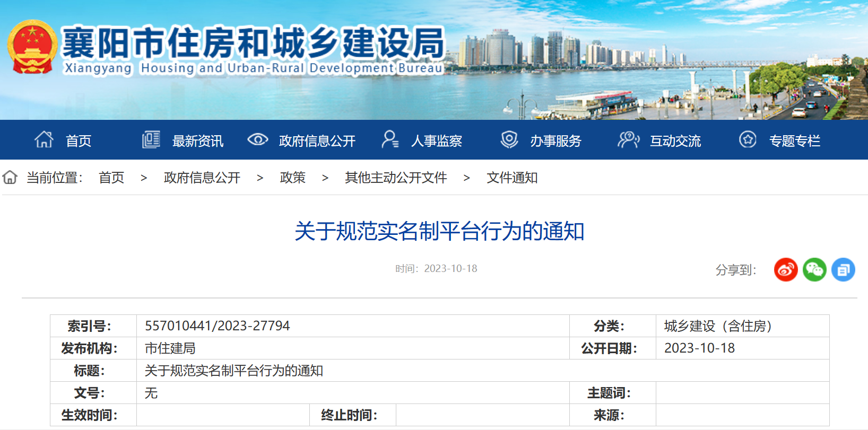Screen dimensions: 868x430
Task: Click the house icon beside 首页 in navigation
Action: pyautogui.click(x=44, y=140)
